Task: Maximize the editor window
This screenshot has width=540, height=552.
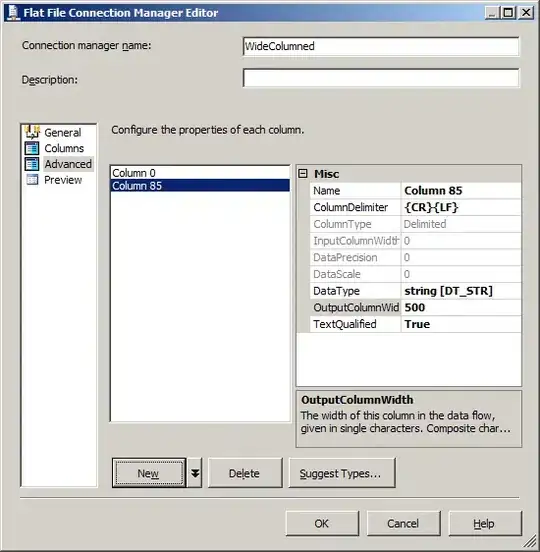Action: click(508, 13)
